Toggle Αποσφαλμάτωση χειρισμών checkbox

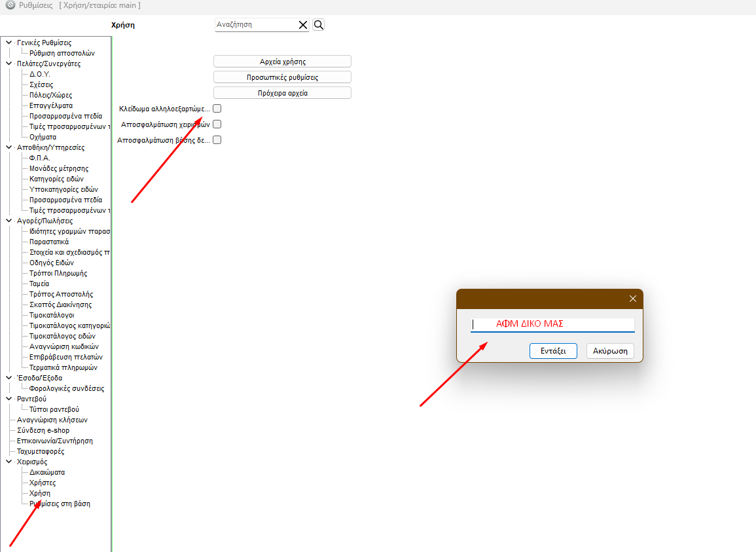[x=217, y=124]
